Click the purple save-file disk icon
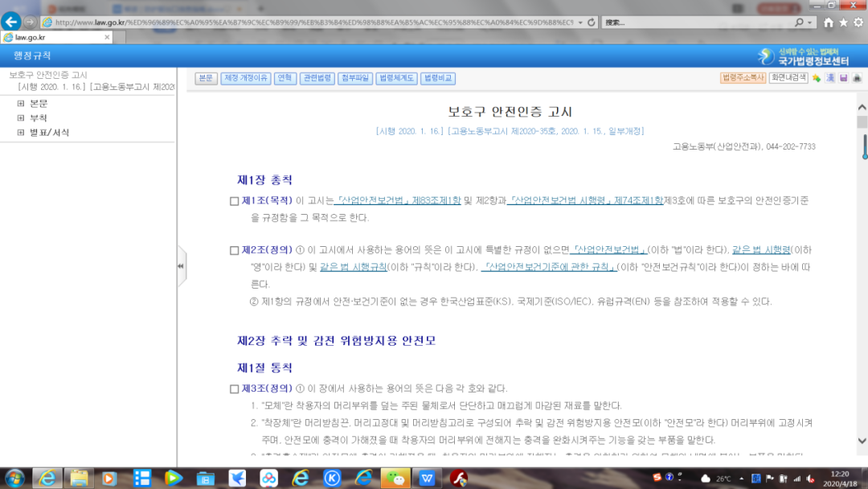 (x=843, y=78)
